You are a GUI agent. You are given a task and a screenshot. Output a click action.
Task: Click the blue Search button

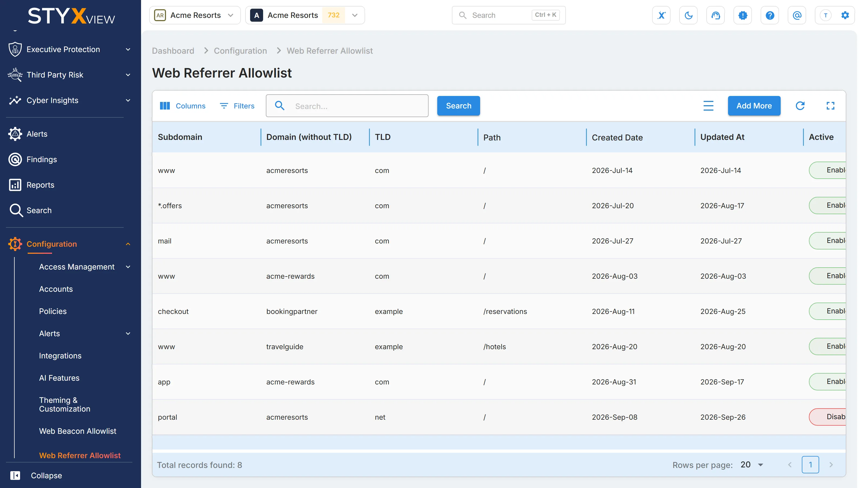click(x=458, y=106)
